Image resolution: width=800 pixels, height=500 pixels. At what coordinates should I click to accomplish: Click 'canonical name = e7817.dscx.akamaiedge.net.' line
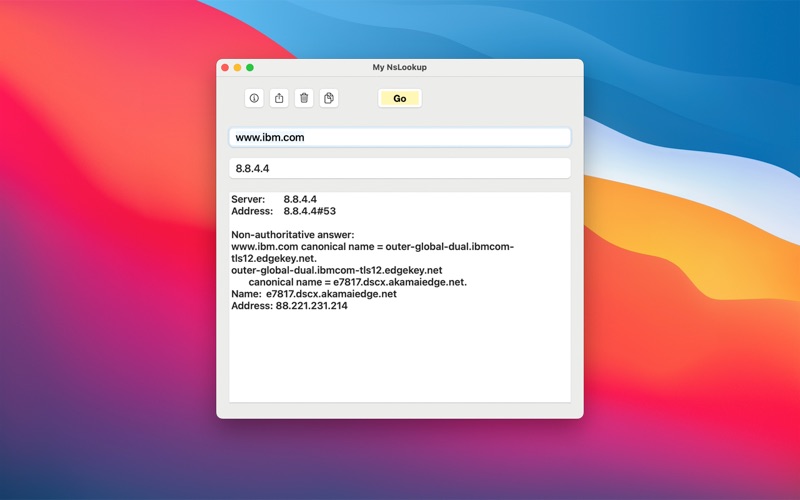point(358,282)
